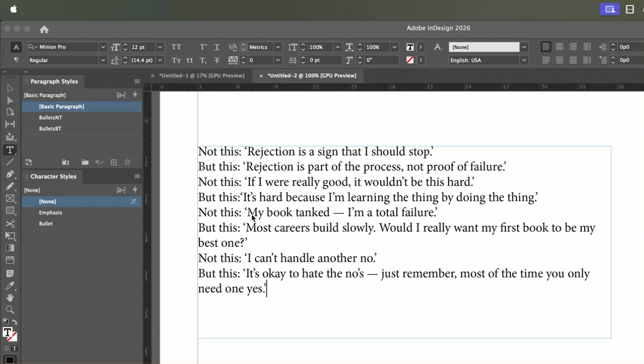Open font family dropdown Minion Pro

click(x=103, y=47)
